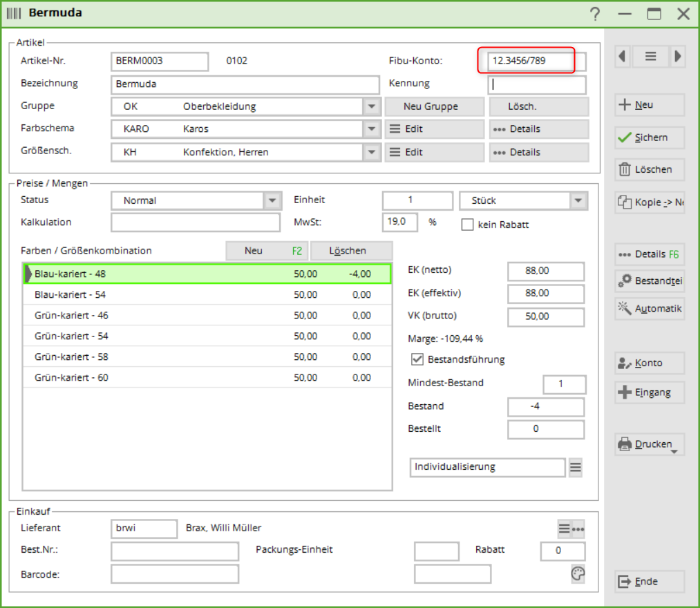The width and height of the screenshot is (700, 608).
Task: Click the help question mark icon
Action: pyautogui.click(x=595, y=14)
